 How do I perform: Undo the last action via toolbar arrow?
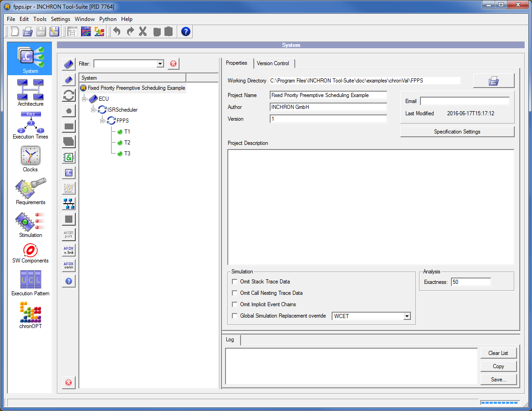click(117, 31)
